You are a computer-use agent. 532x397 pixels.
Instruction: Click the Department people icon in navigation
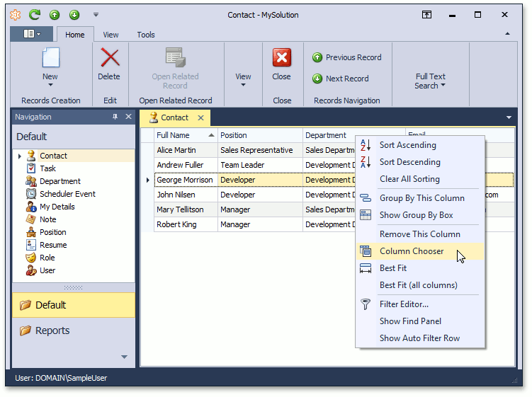[31, 181]
